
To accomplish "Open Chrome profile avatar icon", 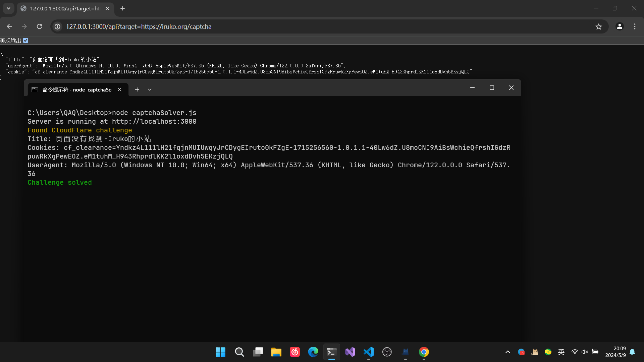I will click(x=620, y=26).
